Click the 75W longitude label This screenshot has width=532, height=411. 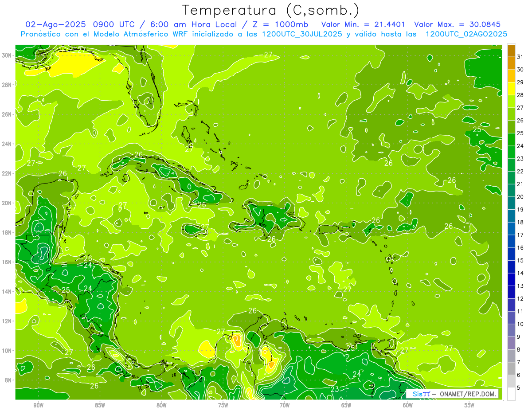[223, 405]
